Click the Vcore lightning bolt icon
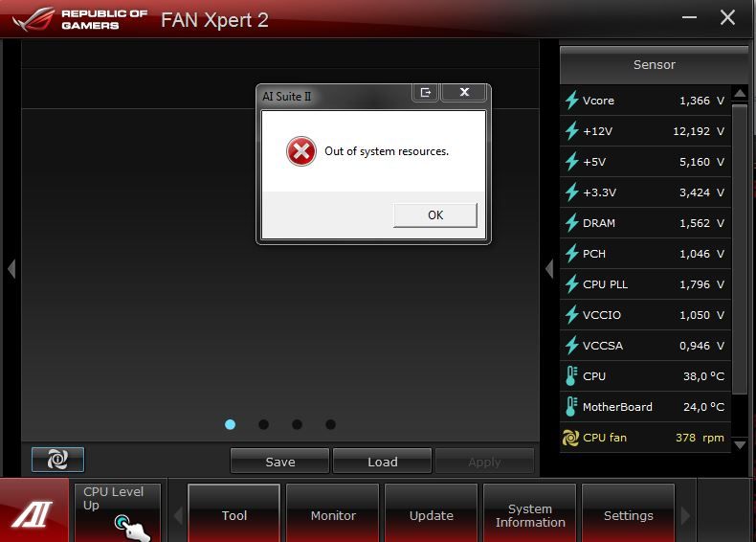Image resolution: width=756 pixels, height=542 pixels. 572,101
